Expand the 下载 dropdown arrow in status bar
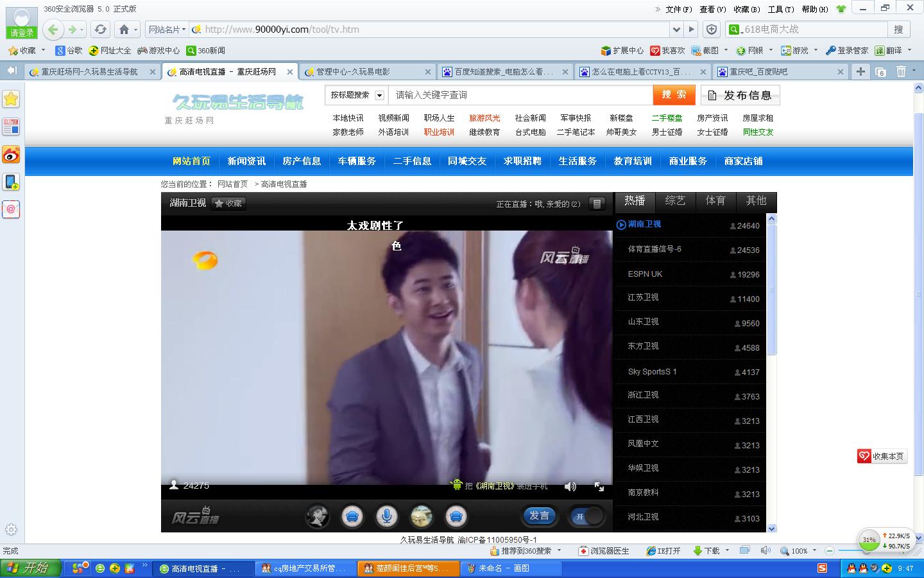 [x=728, y=550]
